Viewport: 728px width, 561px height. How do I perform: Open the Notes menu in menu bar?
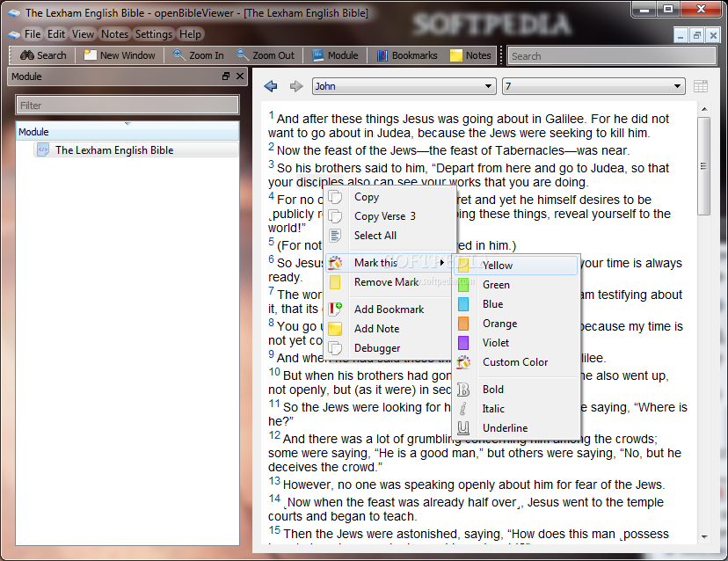click(114, 34)
